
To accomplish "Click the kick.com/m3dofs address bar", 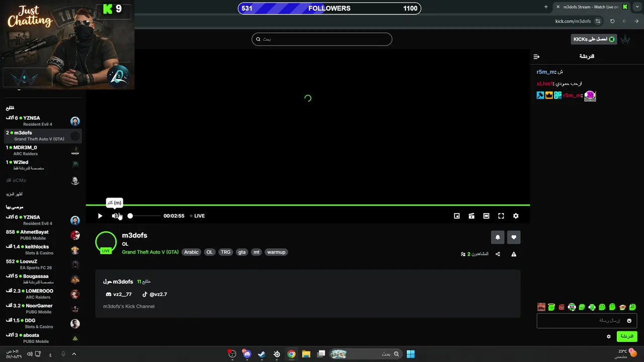I will 573,21.
